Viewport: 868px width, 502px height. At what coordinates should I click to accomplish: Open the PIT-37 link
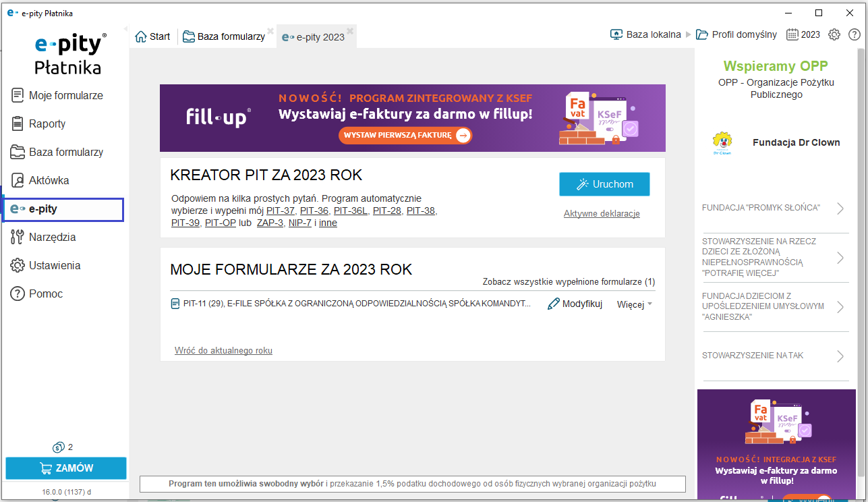280,211
